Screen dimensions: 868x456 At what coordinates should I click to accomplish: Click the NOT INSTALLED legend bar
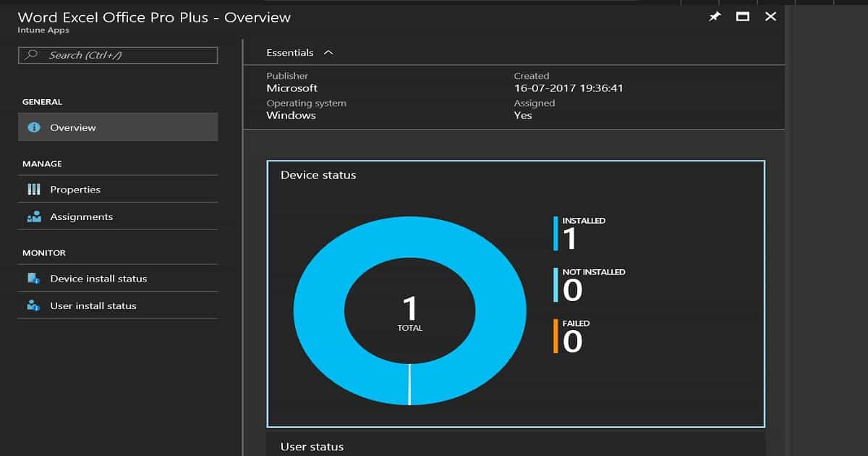556,285
